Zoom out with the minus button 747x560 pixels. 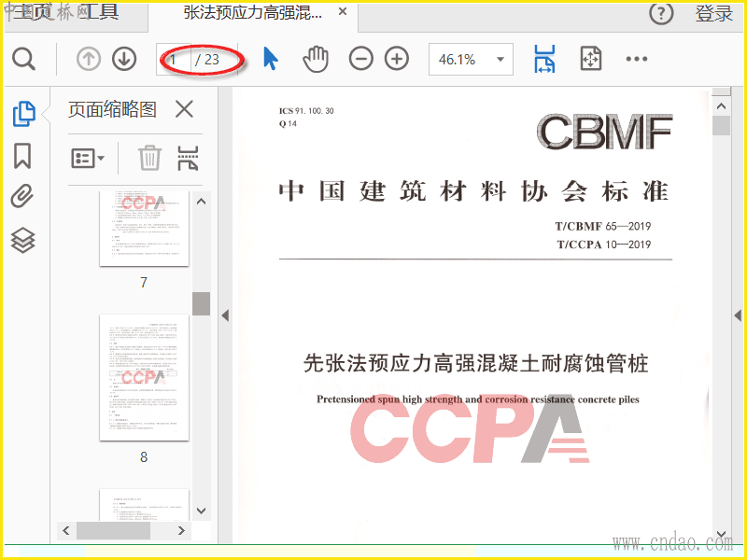(361, 60)
